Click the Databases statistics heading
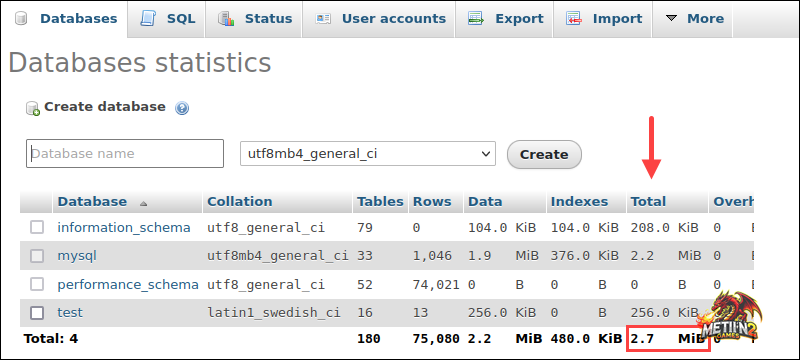 (140, 63)
